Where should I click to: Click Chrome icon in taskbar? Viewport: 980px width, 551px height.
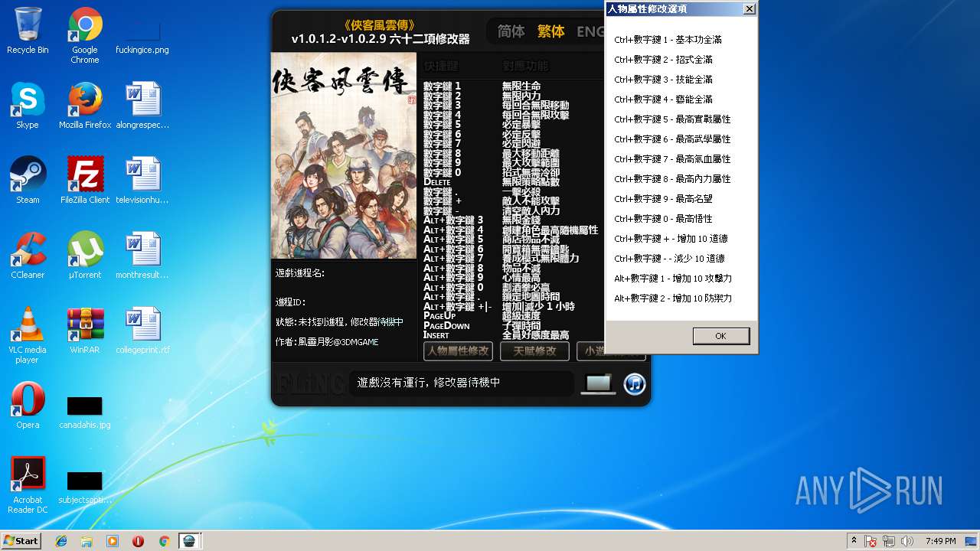point(164,541)
